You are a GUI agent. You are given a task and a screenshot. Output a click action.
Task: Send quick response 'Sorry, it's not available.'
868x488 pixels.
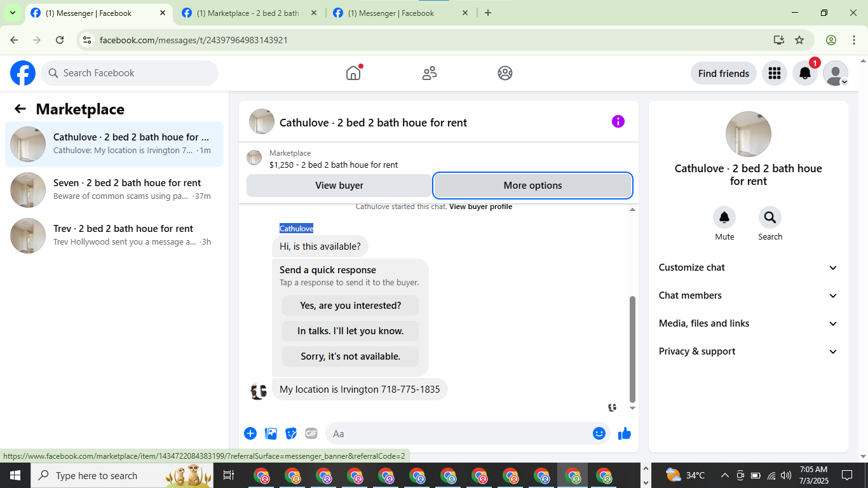coord(351,356)
